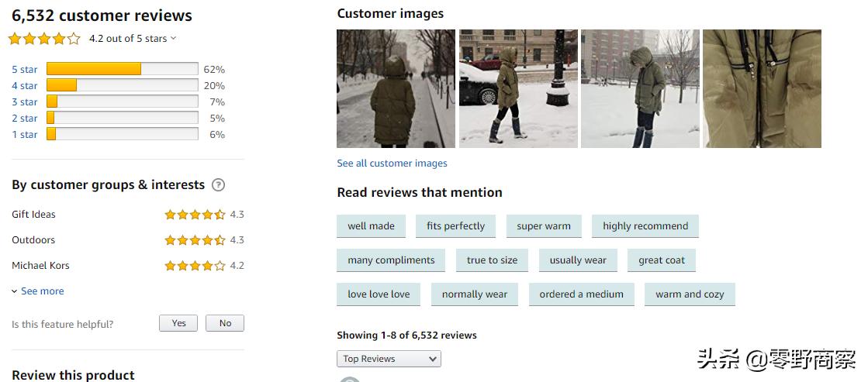Image resolution: width=868 pixels, height=382 pixels.
Task: Open first customer image of coat back
Action: pos(396,88)
